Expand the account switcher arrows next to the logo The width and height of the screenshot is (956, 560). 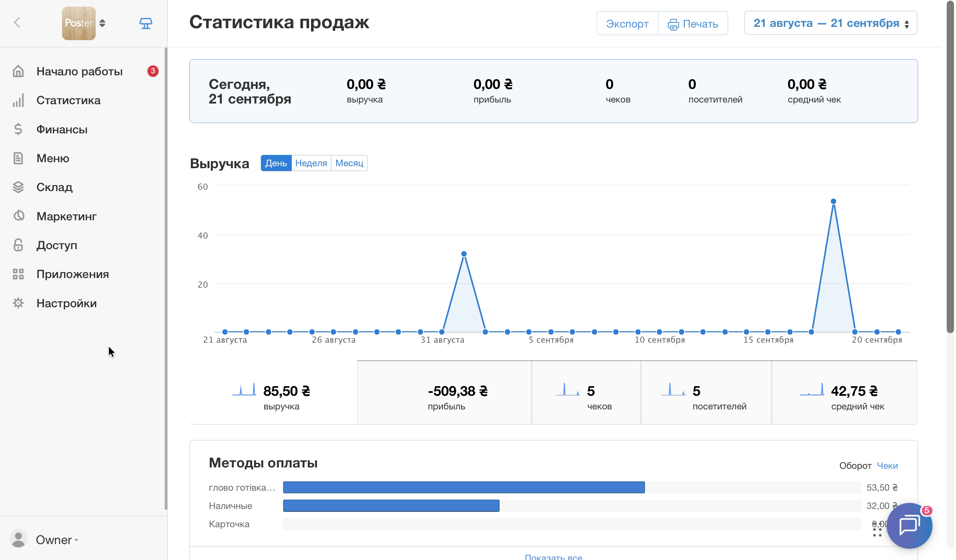[x=103, y=23]
